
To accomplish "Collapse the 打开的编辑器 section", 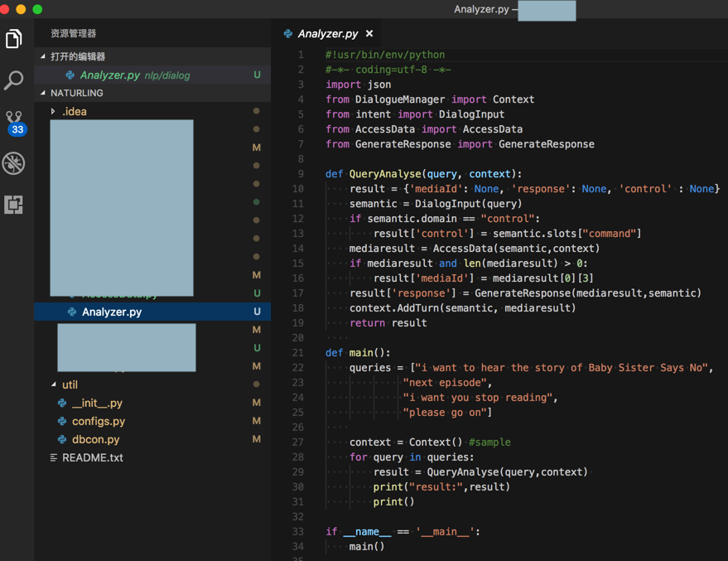I will [x=43, y=56].
